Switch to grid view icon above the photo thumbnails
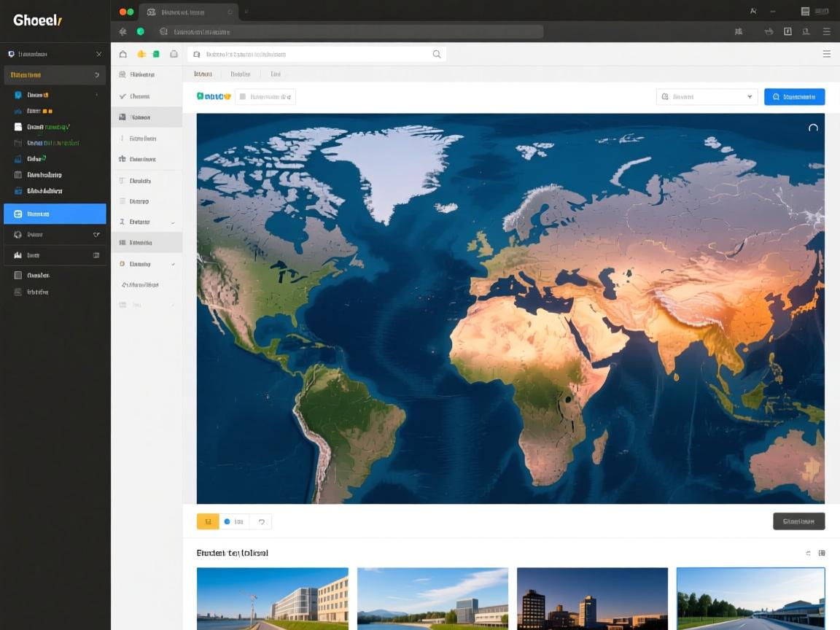840x630 pixels. pyautogui.click(x=822, y=553)
